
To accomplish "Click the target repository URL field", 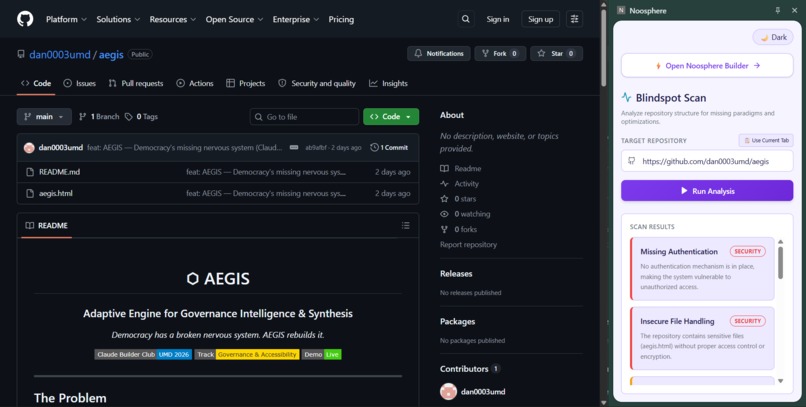I will pos(707,161).
